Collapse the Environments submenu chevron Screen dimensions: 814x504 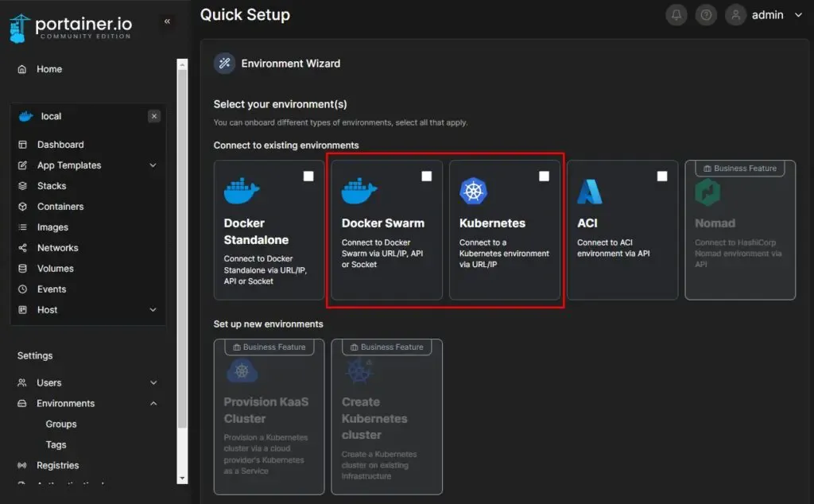click(153, 403)
